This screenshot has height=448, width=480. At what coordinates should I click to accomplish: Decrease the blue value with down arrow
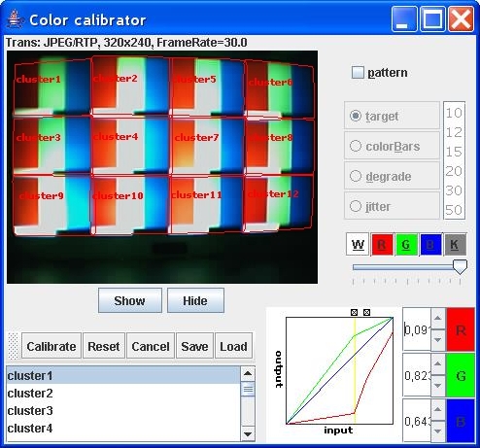click(438, 431)
